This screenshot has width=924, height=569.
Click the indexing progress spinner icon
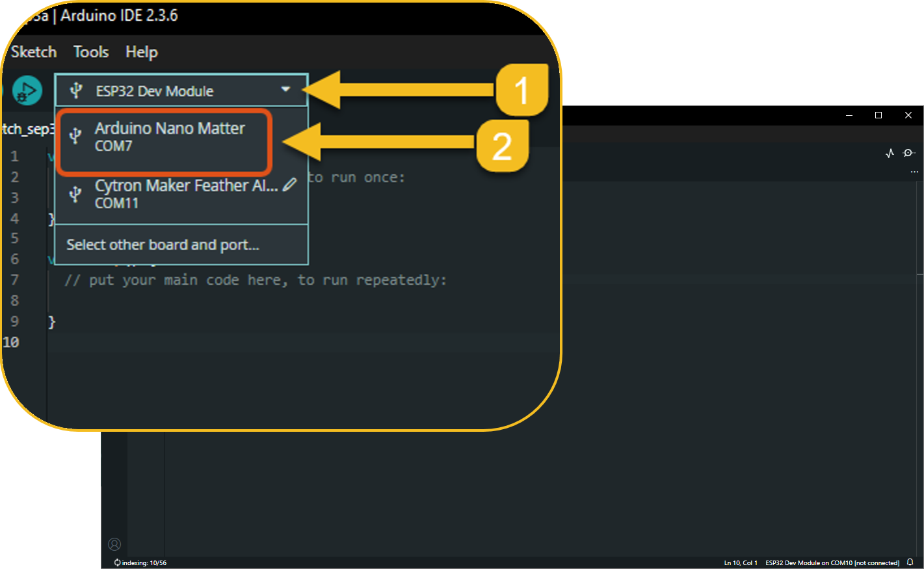(x=117, y=562)
